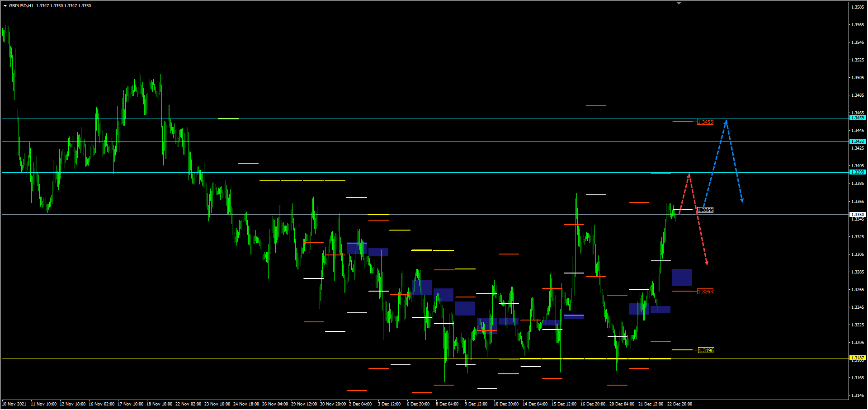Select the orange 1.3263 level label
The image size is (868, 410).
(x=705, y=292)
